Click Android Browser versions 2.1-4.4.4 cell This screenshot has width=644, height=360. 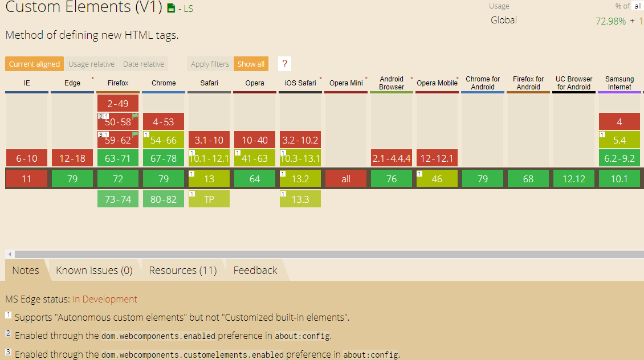click(x=392, y=158)
